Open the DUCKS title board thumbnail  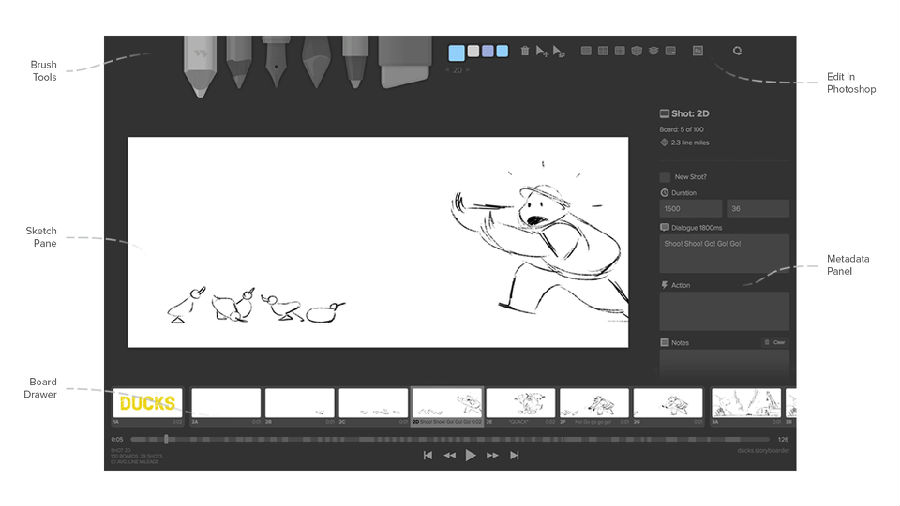click(x=148, y=403)
